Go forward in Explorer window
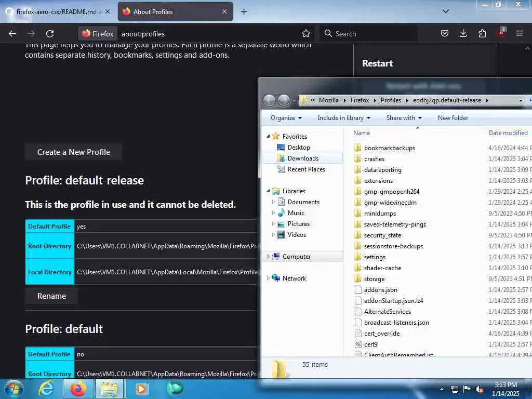 (284, 100)
